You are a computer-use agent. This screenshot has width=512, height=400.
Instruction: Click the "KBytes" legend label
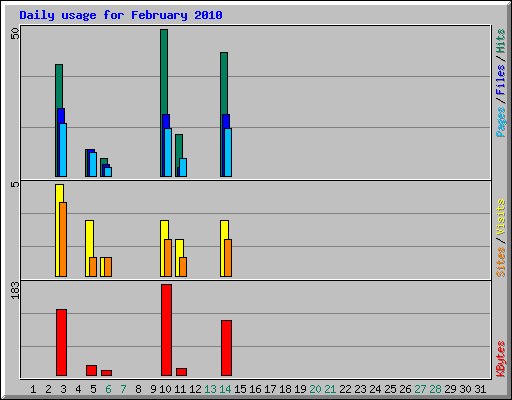500,359
